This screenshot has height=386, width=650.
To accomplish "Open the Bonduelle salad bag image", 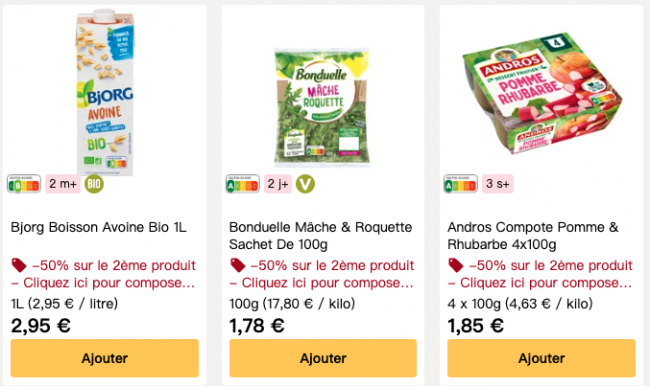I will [322, 108].
